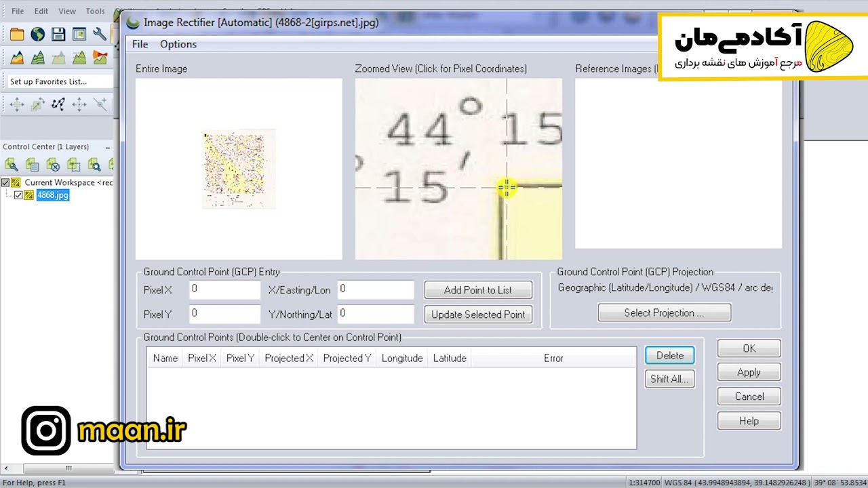The image size is (868, 488).
Task: Click the X/Easting/Lon input field
Action: click(x=376, y=290)
